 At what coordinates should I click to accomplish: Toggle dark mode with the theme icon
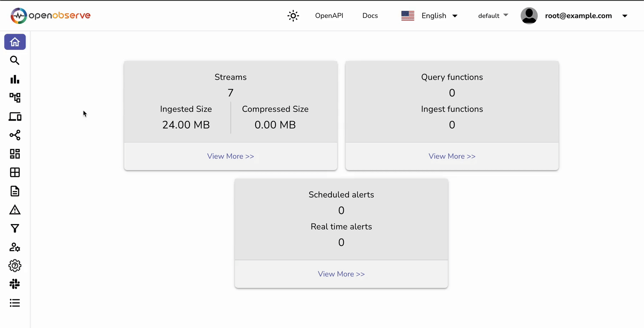point(293,16)
